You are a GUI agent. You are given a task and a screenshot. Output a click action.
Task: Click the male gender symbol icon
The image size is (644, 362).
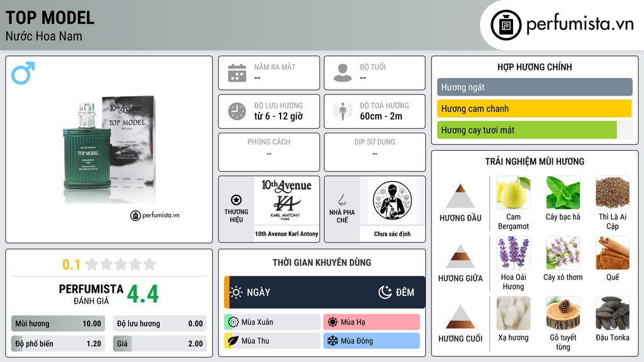(x=23, y=73)
